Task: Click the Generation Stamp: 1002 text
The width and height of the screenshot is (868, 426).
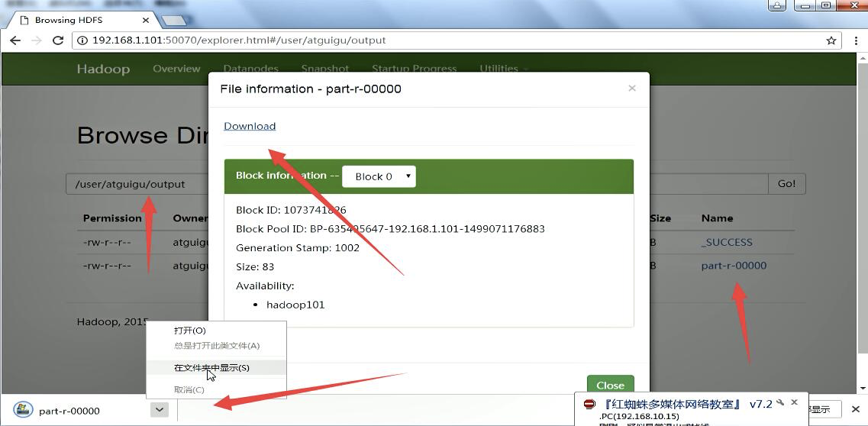Action: [298, 248]
